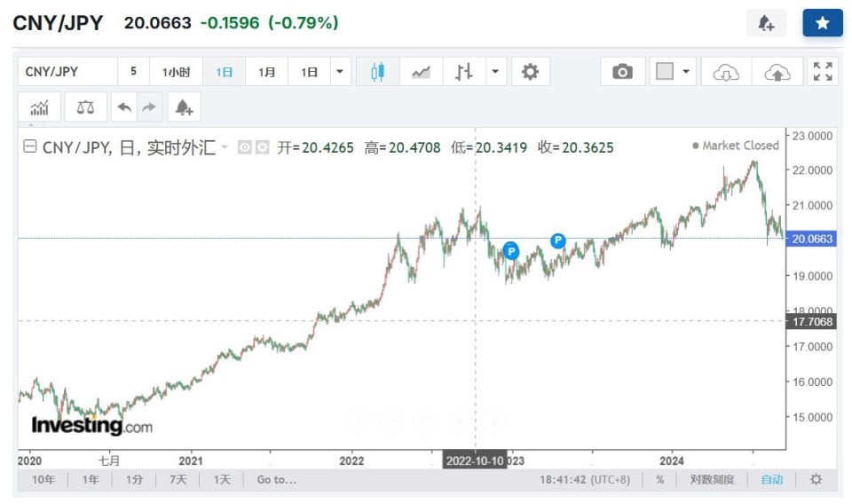Toggle percentage scale button
The image size is (852, 504).
(660, 479)
